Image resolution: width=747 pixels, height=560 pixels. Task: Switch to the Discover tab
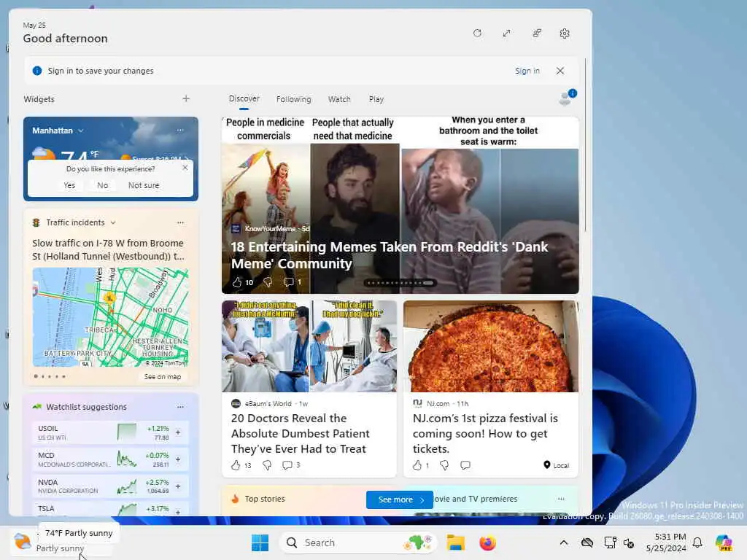[244, 98]
